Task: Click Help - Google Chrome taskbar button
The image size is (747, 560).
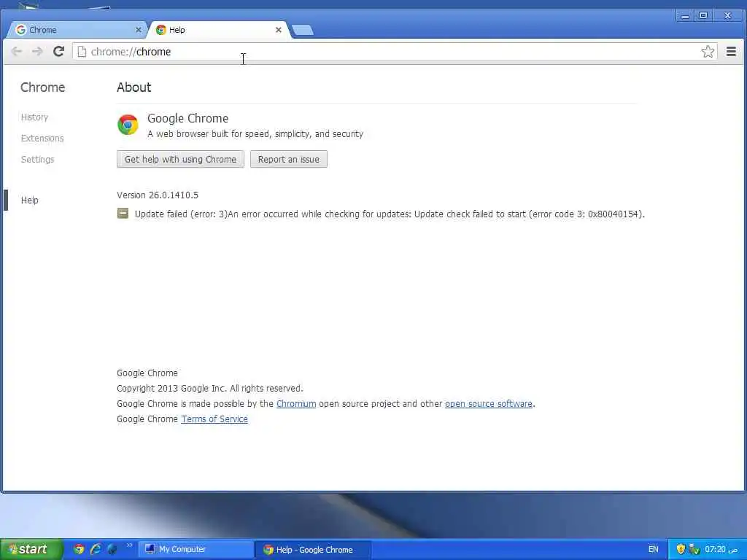Action: point(313,550)
